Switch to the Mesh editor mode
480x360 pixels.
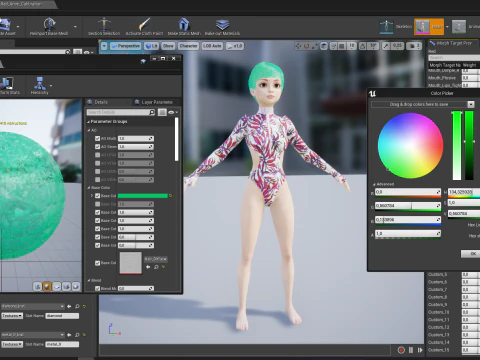point(429,27)
